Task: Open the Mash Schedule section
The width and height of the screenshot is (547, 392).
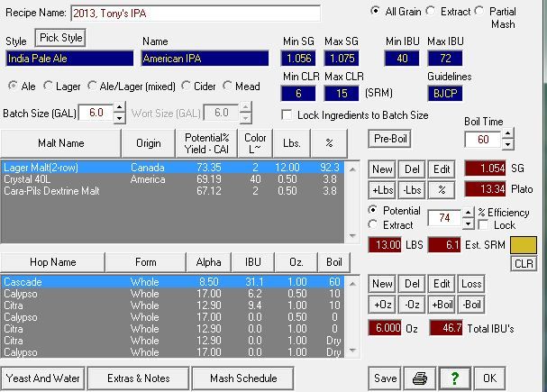Action: pos(242,378)
